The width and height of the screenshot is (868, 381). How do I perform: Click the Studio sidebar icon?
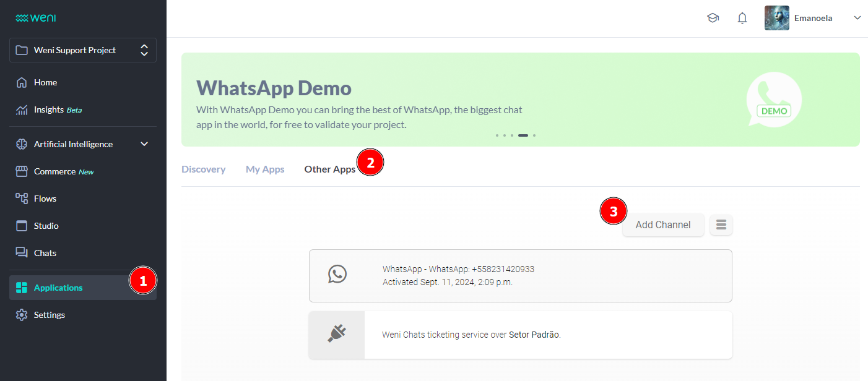(22, 226)
